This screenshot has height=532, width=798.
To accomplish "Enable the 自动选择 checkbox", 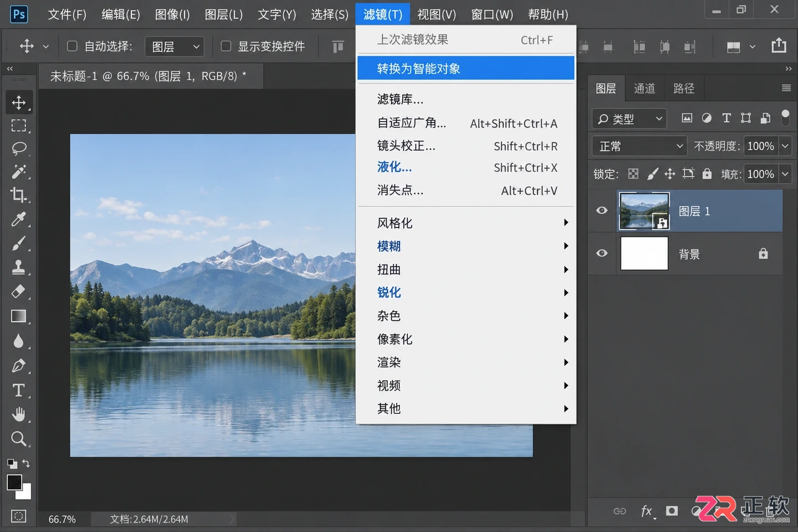I will [72, 46].
